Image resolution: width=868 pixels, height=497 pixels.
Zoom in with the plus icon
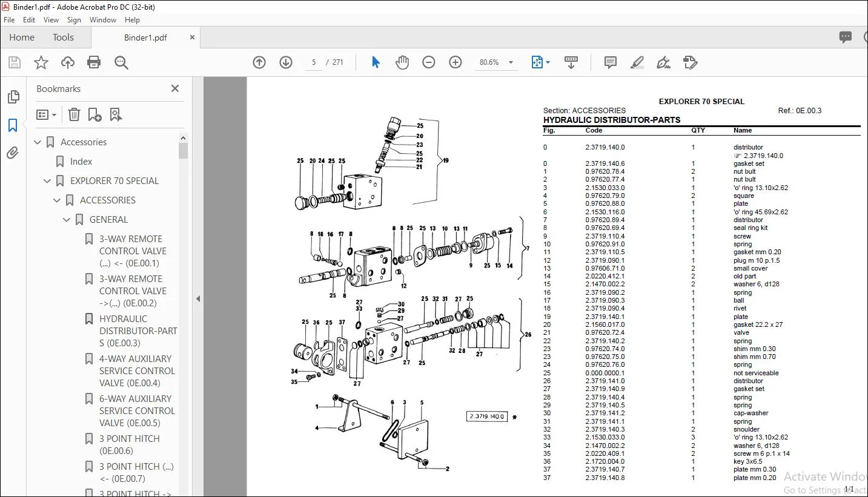(x=456, y=62)
